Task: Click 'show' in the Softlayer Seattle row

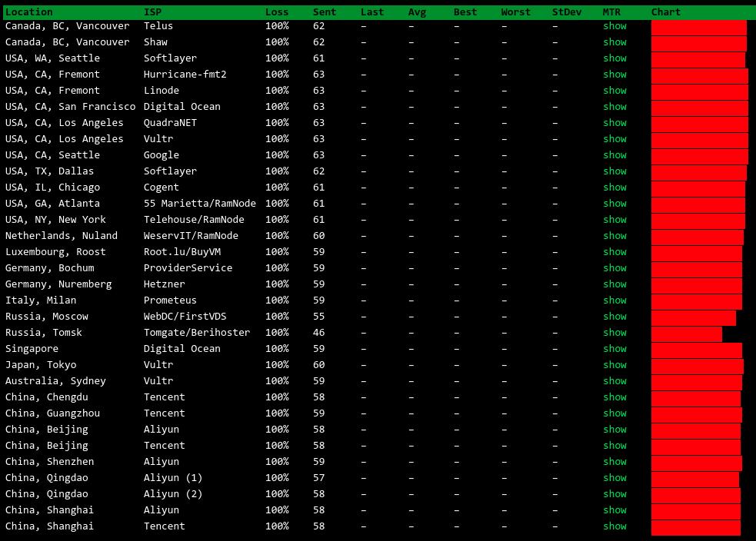Action: 614,58
